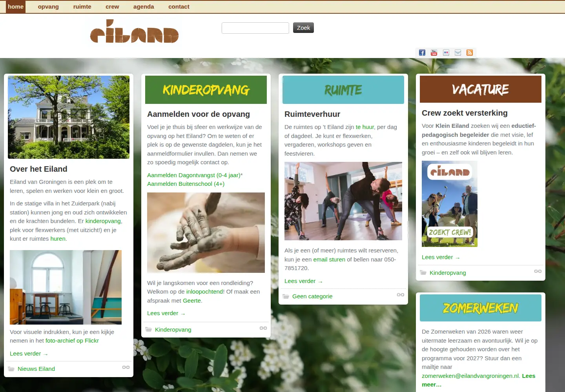Click the Kinderopvang green banner

pyautogui.click(x=206, y=90)
